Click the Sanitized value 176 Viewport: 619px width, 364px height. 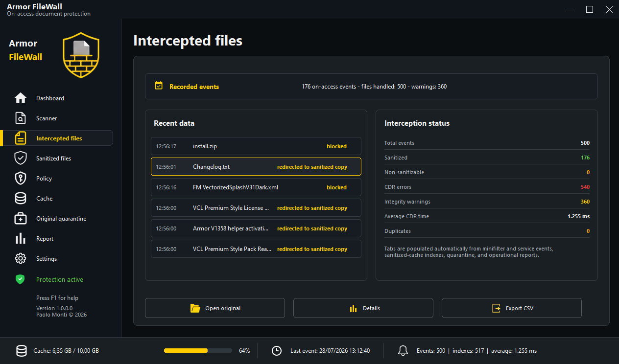[585, 158]
